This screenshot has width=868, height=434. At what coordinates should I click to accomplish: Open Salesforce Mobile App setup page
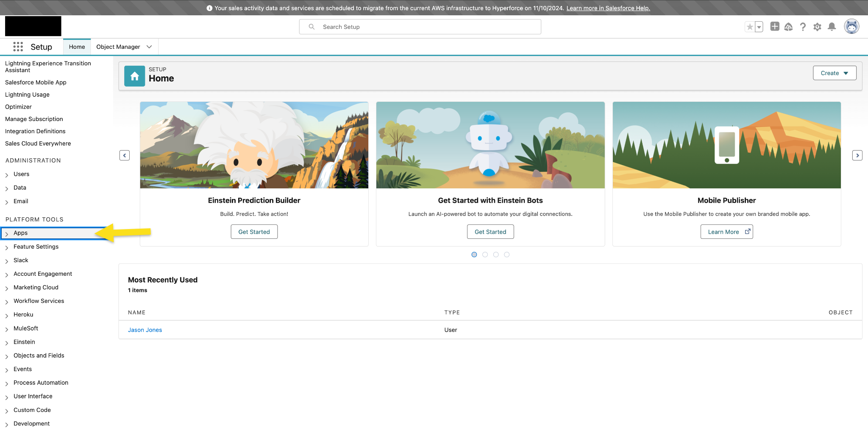coord(36,82)
